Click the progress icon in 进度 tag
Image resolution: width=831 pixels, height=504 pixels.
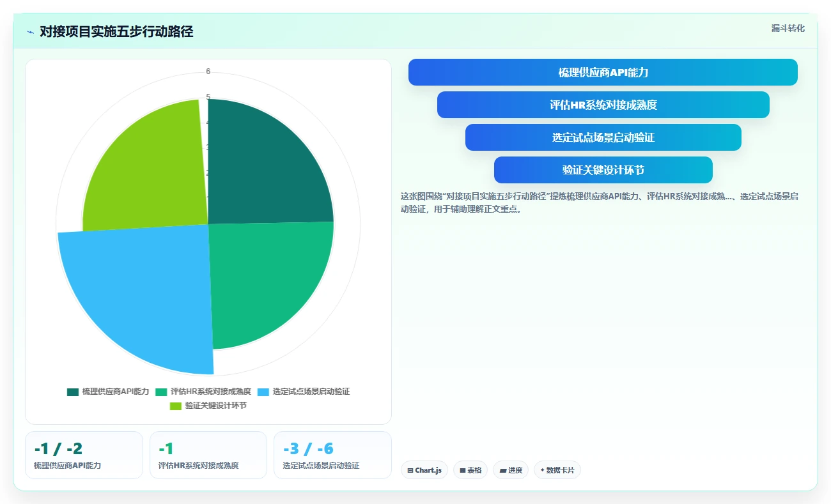503,470
